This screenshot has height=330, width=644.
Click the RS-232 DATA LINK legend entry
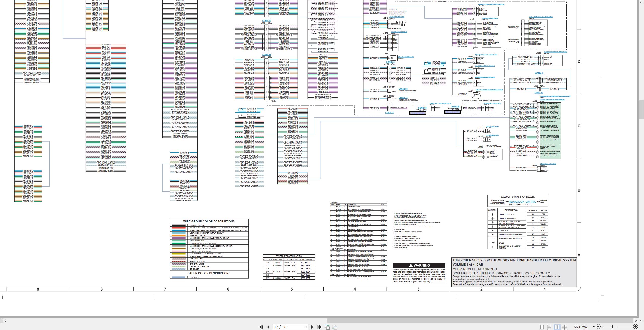(197, 261)
